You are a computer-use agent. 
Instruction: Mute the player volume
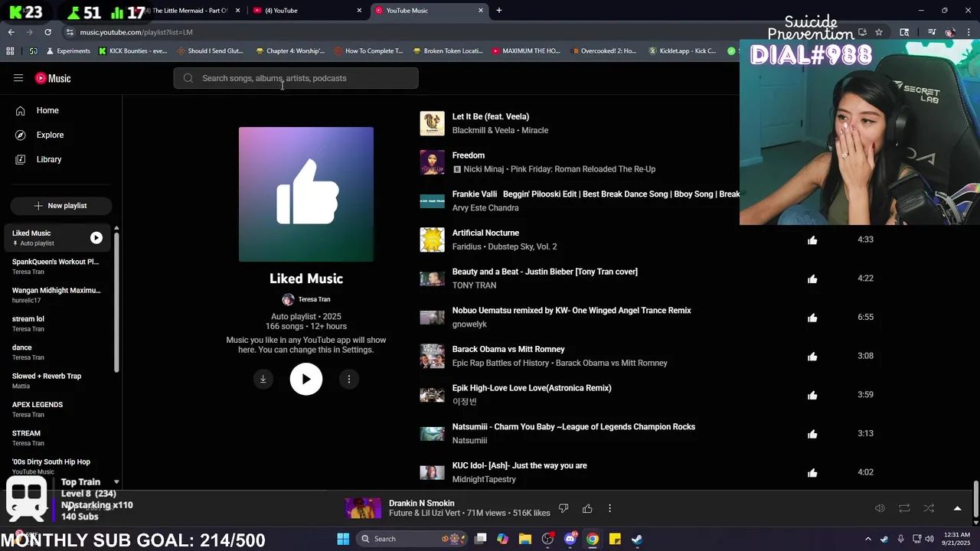click(x=880, y=508)
